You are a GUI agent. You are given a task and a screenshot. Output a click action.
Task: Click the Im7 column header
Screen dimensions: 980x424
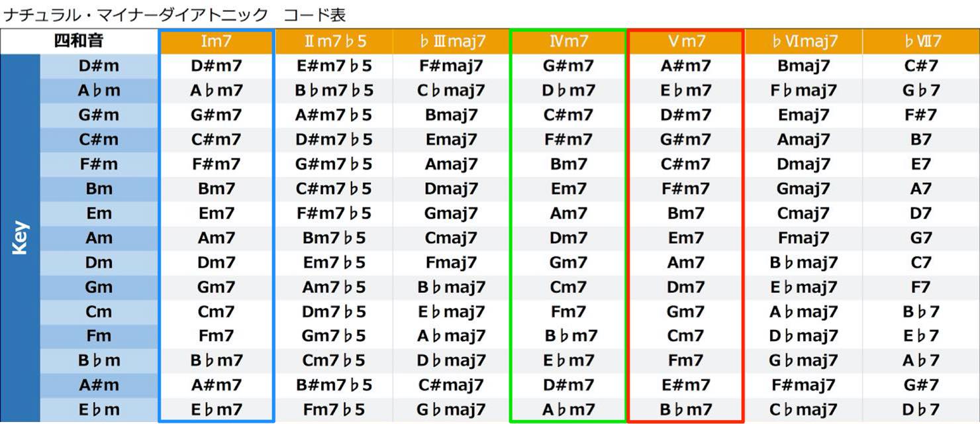(x=217, y=42)
